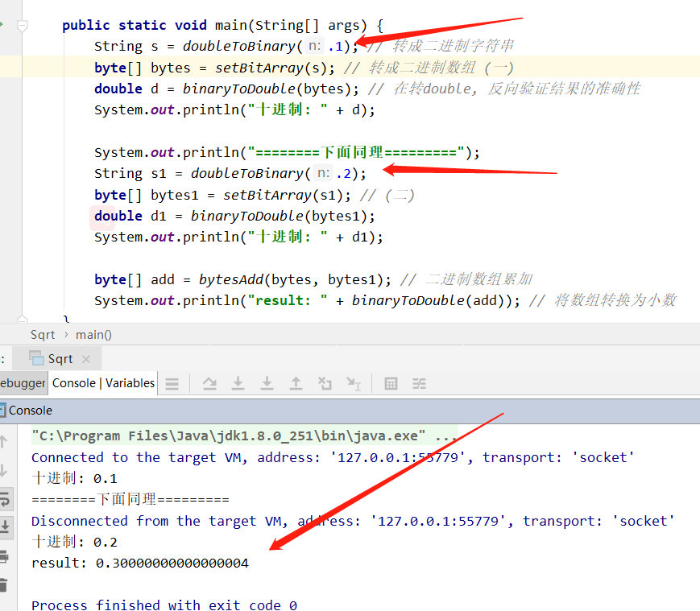
Task: Click the 'result: ' string literal in code
Action: (x=287, y=300)
